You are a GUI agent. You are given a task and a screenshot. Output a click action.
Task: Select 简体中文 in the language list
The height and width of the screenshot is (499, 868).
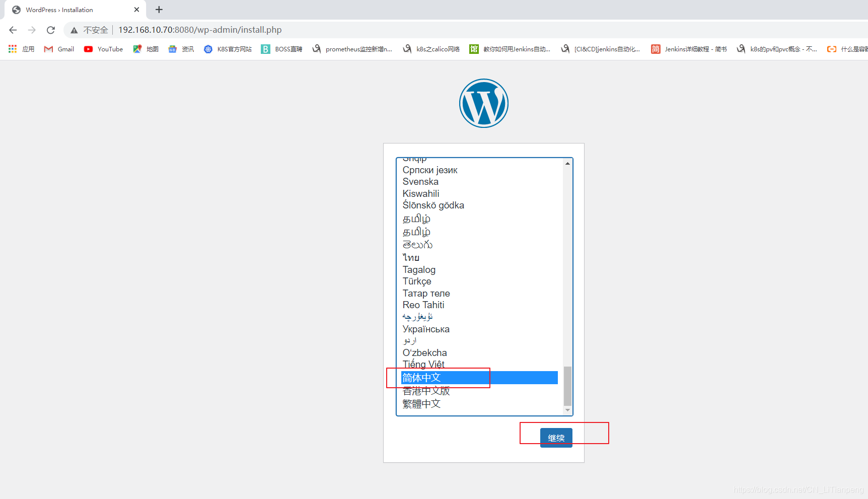[479, 378]
